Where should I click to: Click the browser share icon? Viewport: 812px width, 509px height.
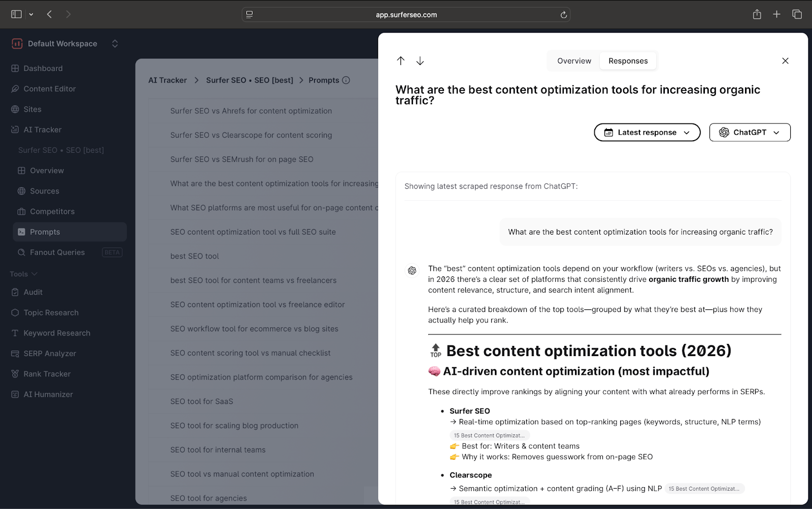(757, 14)
